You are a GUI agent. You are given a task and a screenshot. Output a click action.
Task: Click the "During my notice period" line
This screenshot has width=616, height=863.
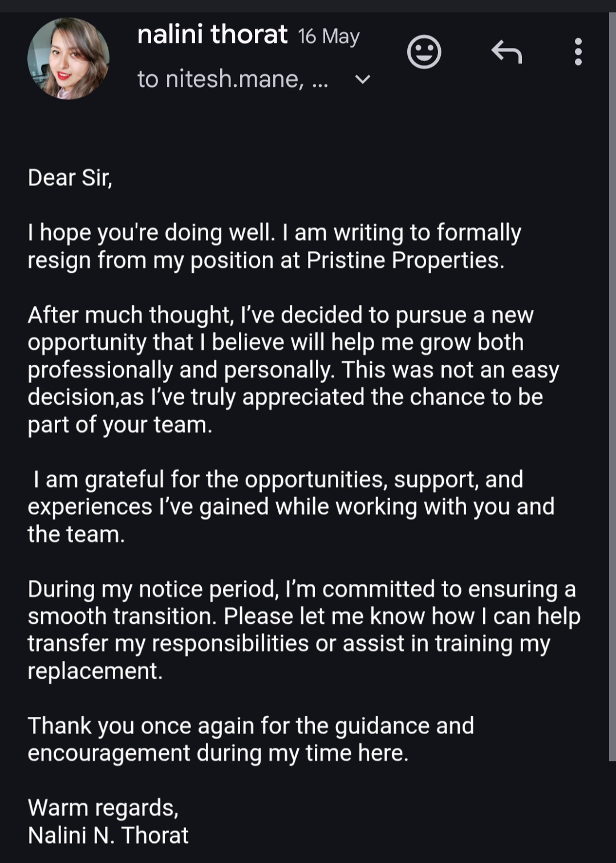pyautogui.click(x=153, y=589)
